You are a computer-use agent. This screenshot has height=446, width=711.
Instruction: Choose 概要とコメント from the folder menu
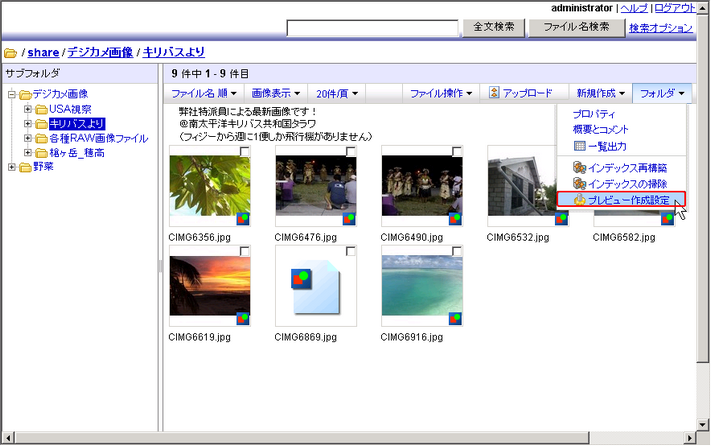pyautogui.click(x=600, y=130)
